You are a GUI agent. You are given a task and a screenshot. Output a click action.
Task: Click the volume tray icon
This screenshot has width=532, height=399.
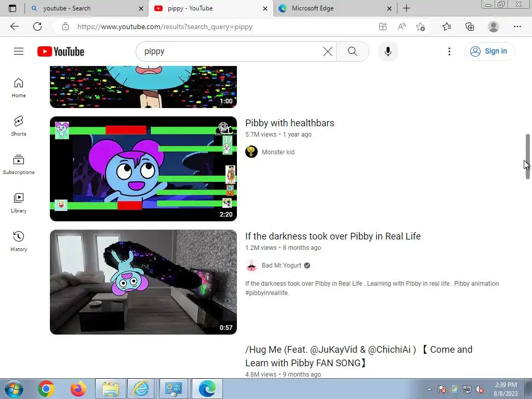(x=480, y=390)
